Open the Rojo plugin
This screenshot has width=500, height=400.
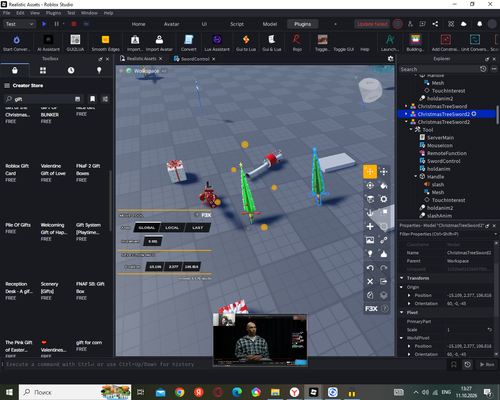coord(297,43)
